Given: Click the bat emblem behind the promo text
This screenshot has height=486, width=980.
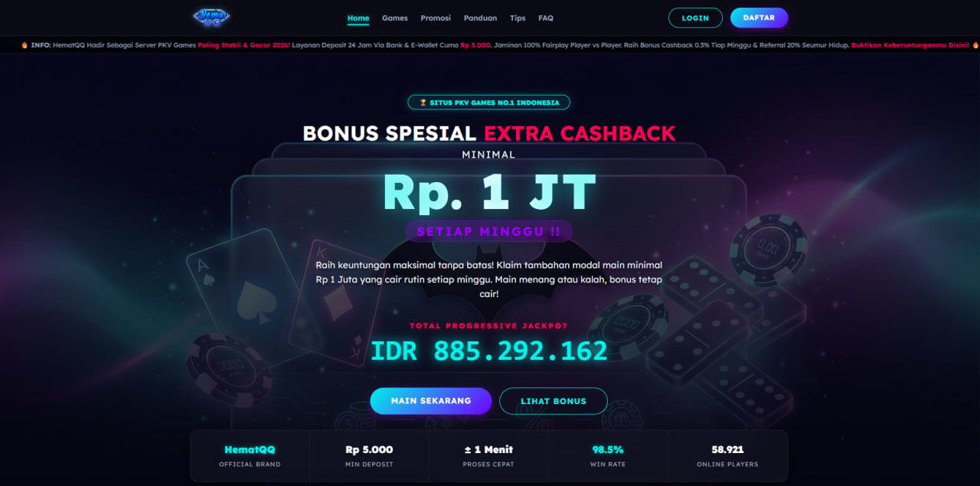Looking at the screenshot, I should click(x=489, y=277).
